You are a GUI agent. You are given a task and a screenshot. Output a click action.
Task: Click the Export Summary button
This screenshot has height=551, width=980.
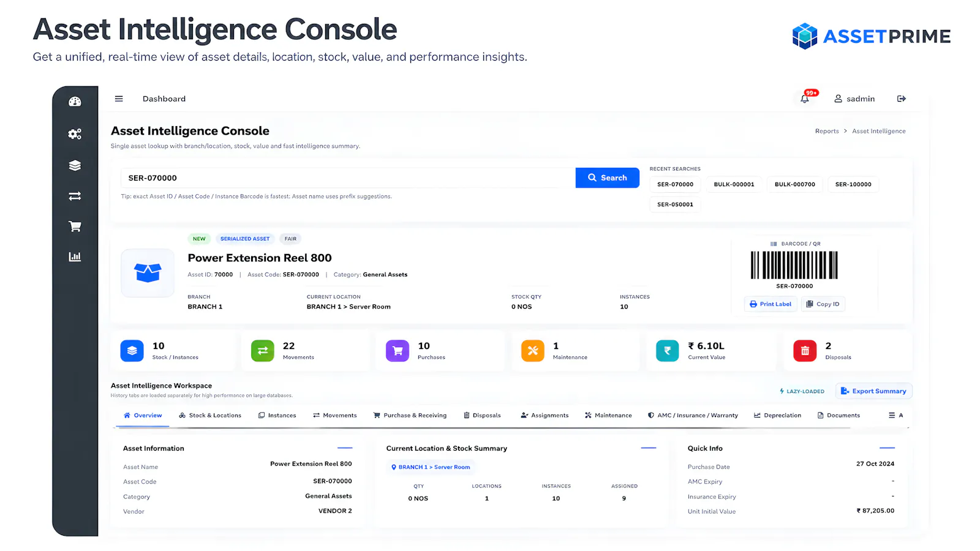(x=874, y=391)
